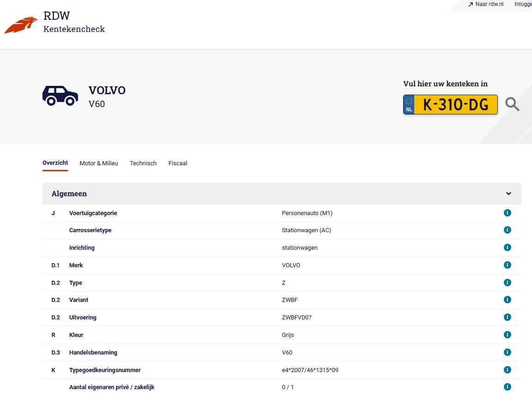
Task: Open the Technisch tab
Action: click(x=143, y=163)
